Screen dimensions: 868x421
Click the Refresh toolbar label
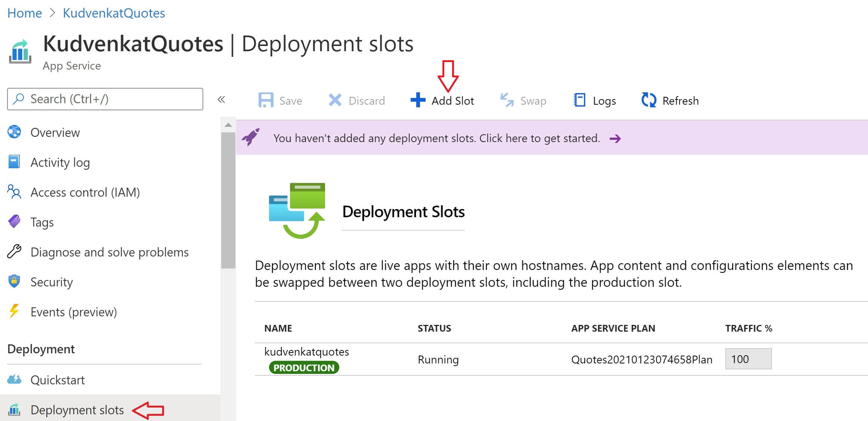680,101
